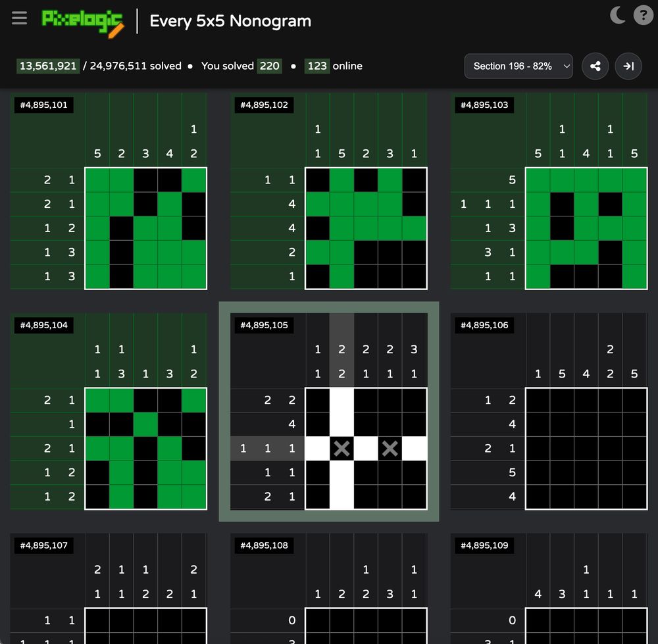Click column clue 3 1 in puzzle #4,895,105
This screenshot has width=658, height=644.
[414, 351]
